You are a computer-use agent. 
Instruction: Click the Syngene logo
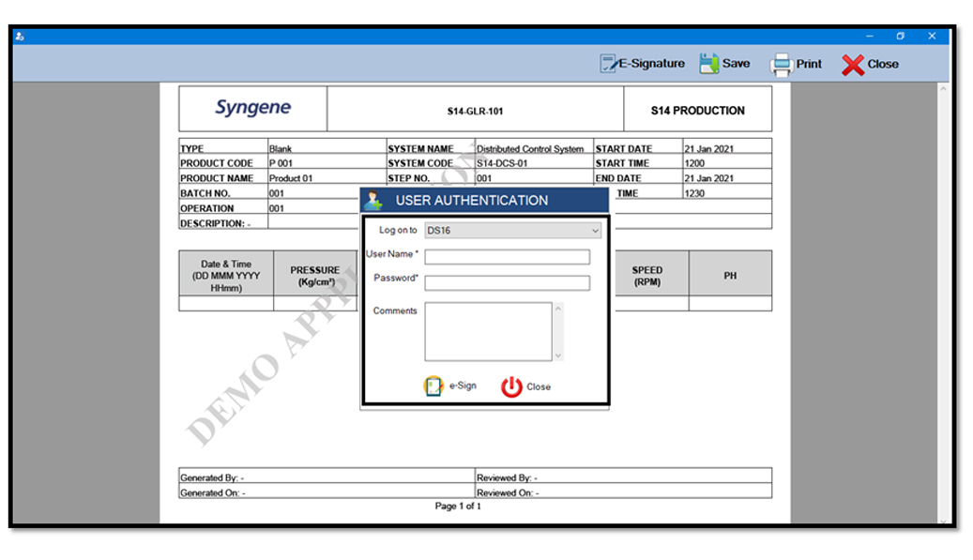pyautogui.click(x=252, y=107)
